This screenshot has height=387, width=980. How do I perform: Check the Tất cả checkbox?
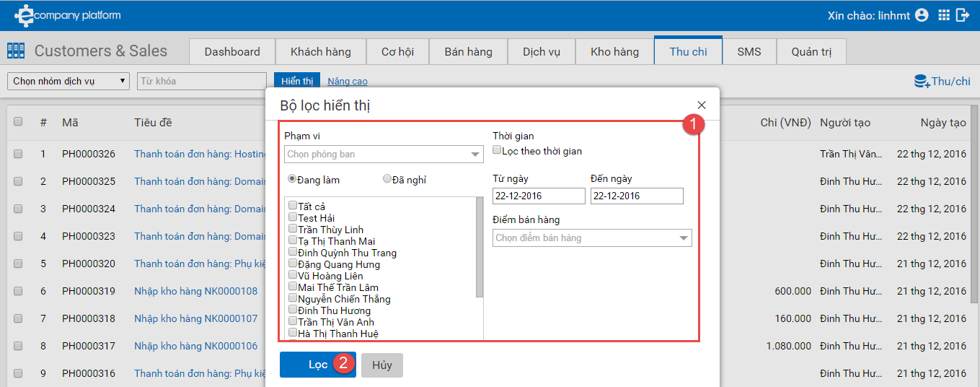[x=293, y=206]
